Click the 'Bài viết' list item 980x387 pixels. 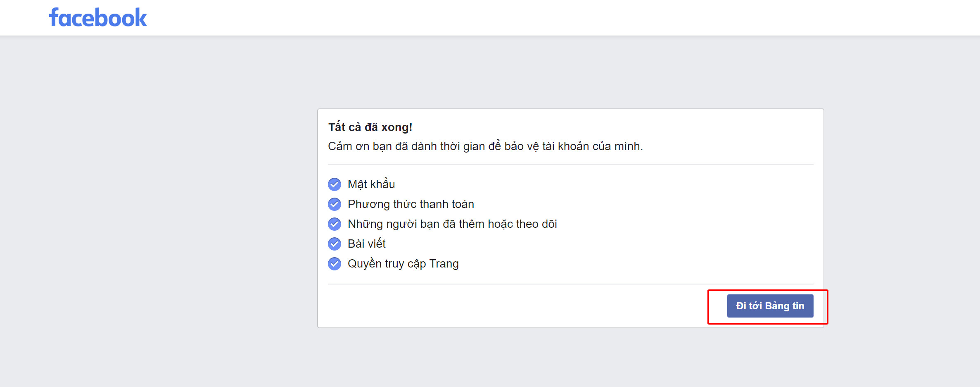tap(367, 244)
